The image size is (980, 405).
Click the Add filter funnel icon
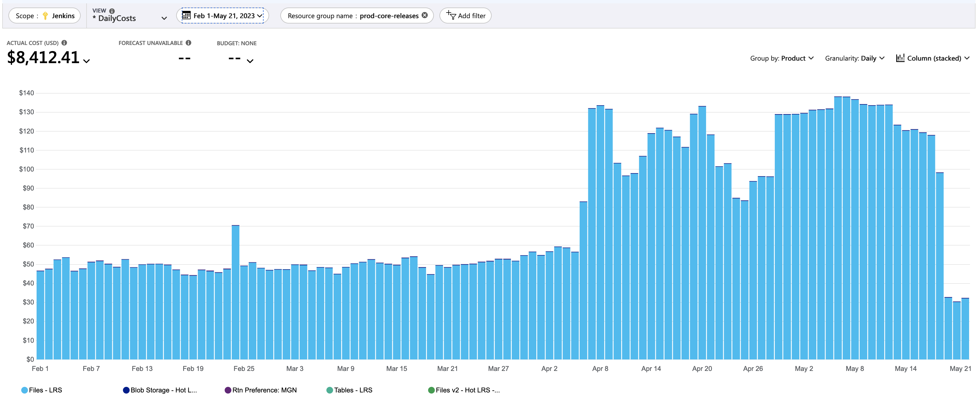pyautogui.click(x=451, y=15)
